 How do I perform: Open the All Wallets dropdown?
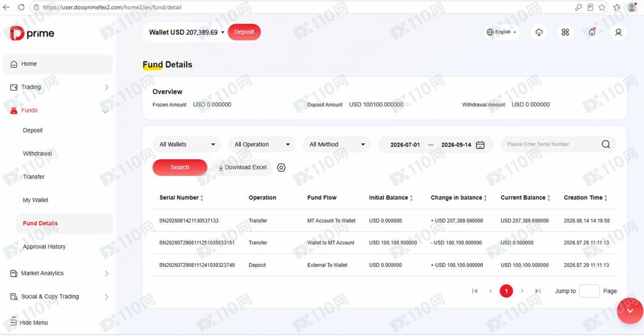187,145
